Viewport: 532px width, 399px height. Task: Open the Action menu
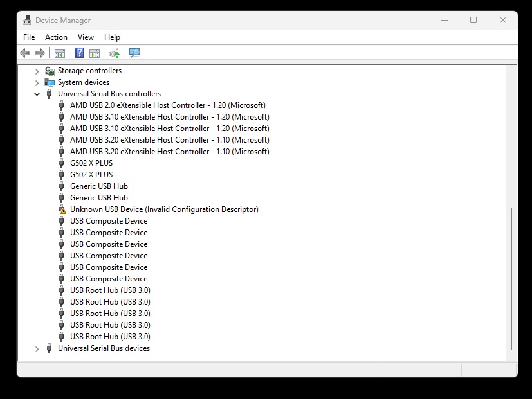[x=57, y=37]
